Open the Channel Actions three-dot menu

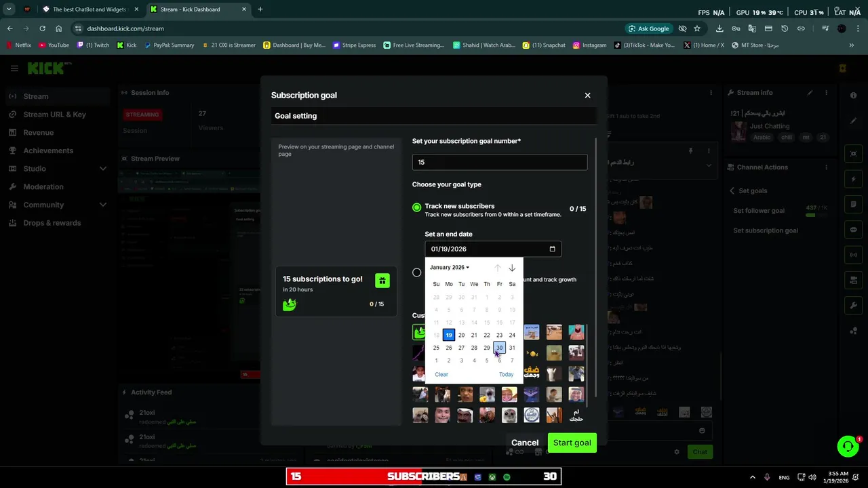point(825,167)
